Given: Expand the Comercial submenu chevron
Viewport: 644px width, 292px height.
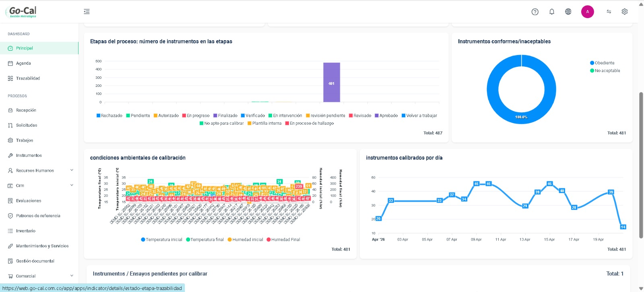Looking at the screenshot, I should 72,276.
